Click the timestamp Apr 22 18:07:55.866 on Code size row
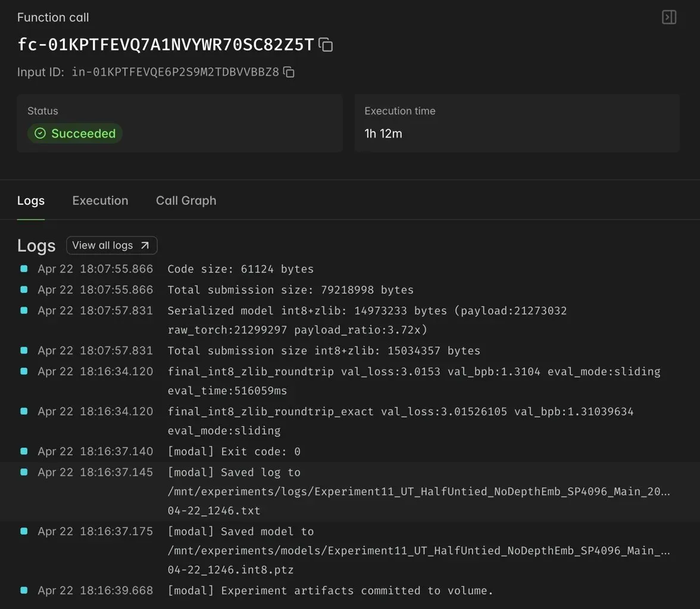 [95, 269]
